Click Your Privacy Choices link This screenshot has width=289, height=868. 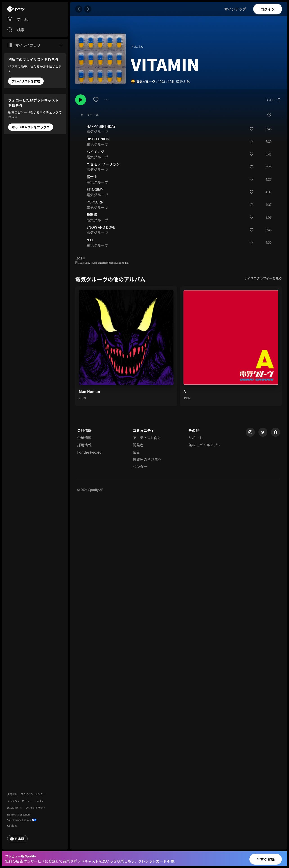pyautogui.click(x=22, y=820)
